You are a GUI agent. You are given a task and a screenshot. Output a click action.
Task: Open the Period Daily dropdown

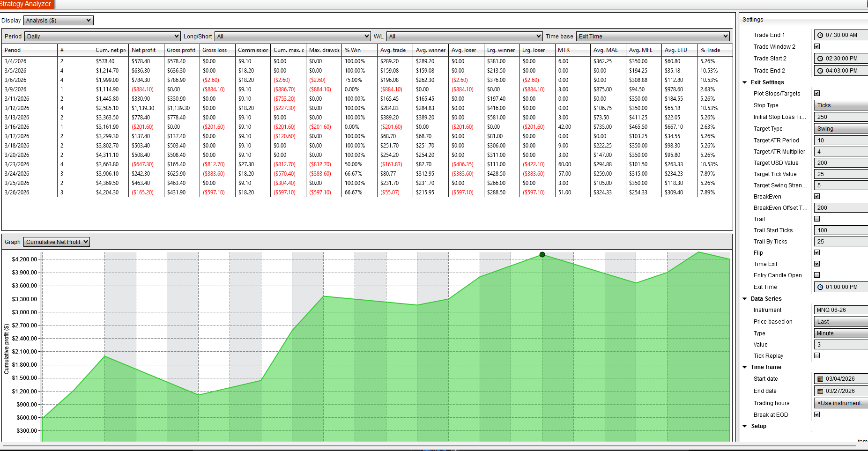tap(102, 37)
